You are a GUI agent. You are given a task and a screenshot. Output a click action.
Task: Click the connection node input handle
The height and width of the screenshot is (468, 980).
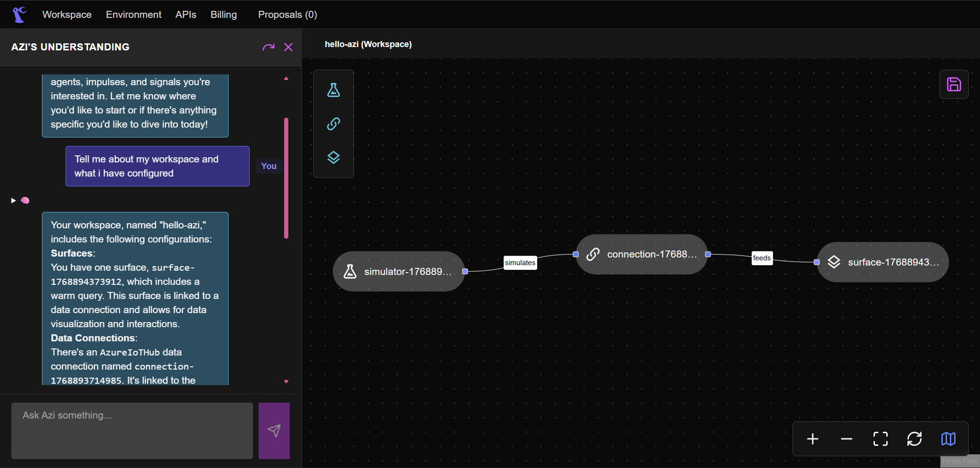576,254
